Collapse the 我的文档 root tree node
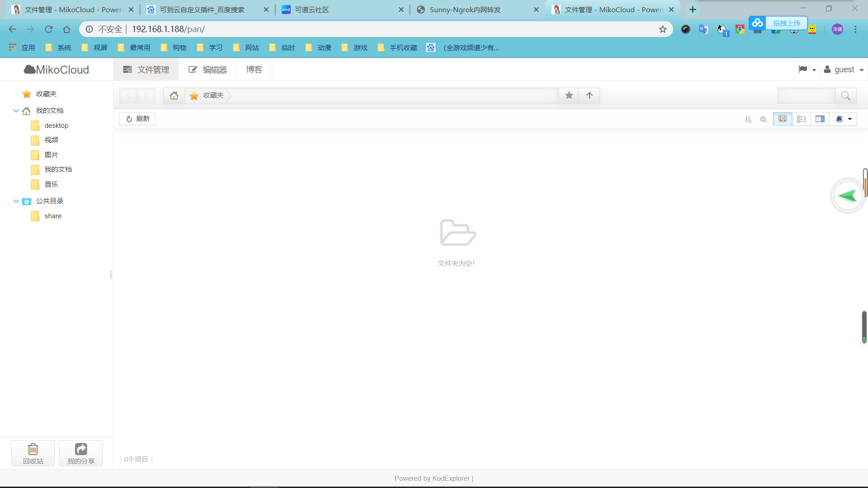Image resolution: width=868 pixels, height=488 pixels. [16, 111]
